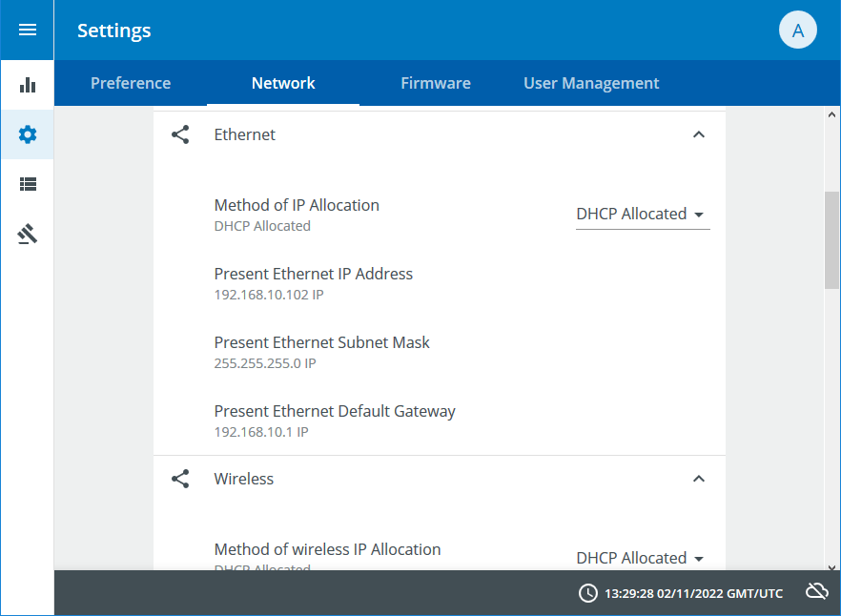Open the hamburger navigation menu
Viewport: 841px width, 616px height.
28,30
